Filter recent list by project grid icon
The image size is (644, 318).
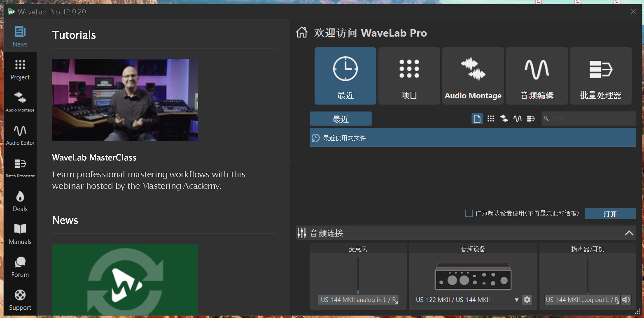(490, 119)
